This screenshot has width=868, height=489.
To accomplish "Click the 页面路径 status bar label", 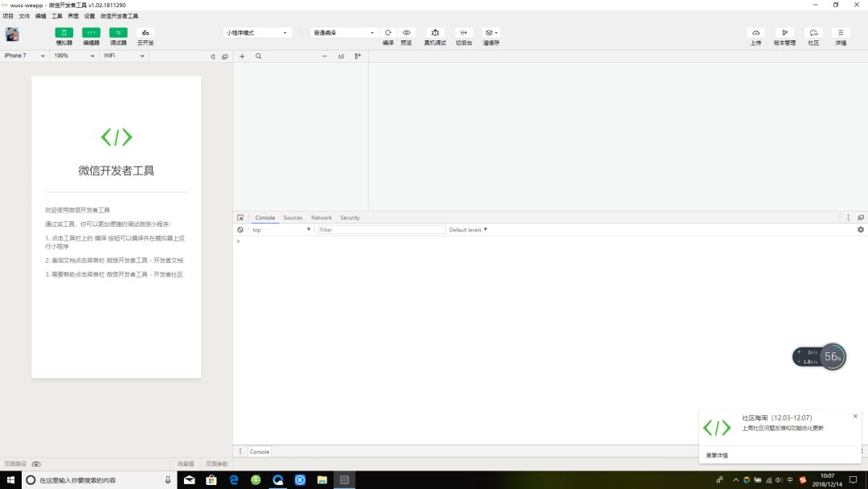I will point(15,463).
